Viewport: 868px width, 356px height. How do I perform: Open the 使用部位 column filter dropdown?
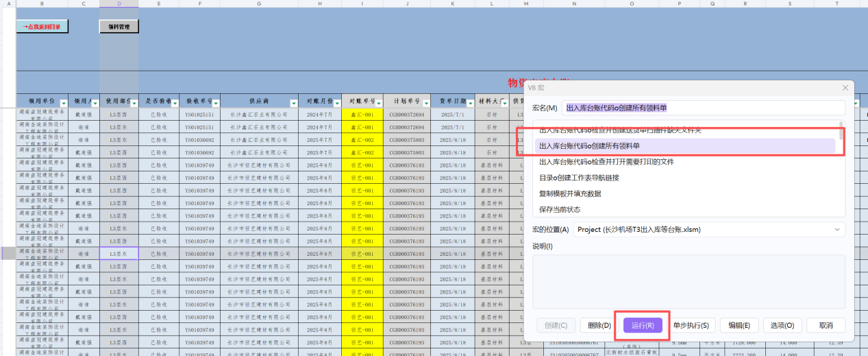click(133, 103)
